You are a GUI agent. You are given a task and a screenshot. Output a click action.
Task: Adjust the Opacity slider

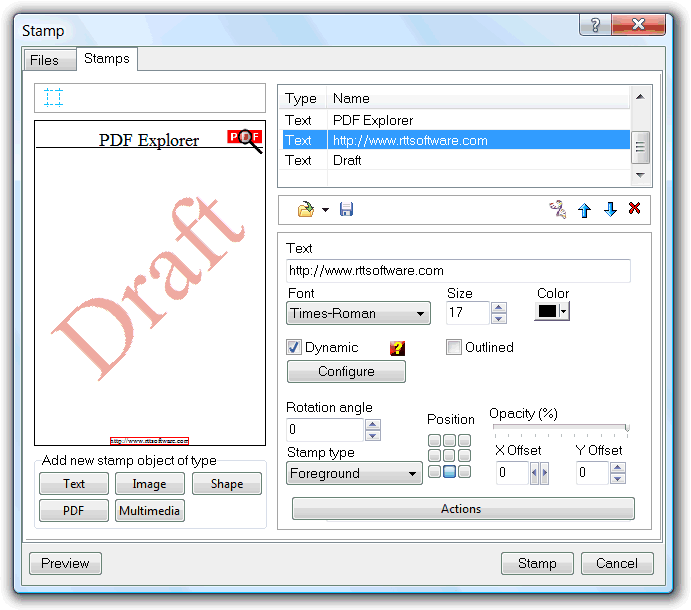(627, 427)
